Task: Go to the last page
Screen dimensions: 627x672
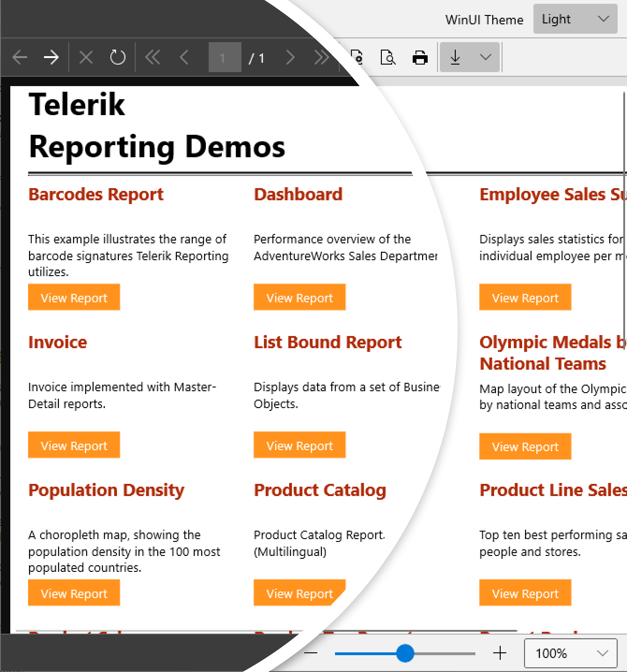Action: click(x=321, y=58)
